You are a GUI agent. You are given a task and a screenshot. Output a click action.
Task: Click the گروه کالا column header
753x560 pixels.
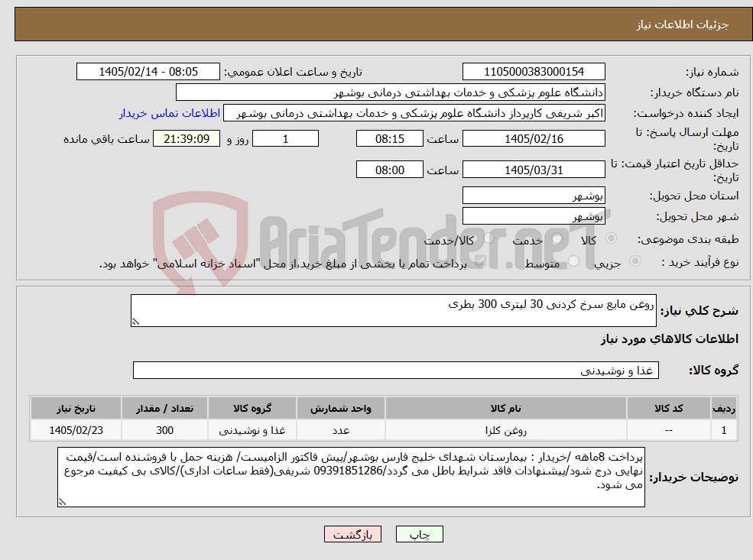252,409
